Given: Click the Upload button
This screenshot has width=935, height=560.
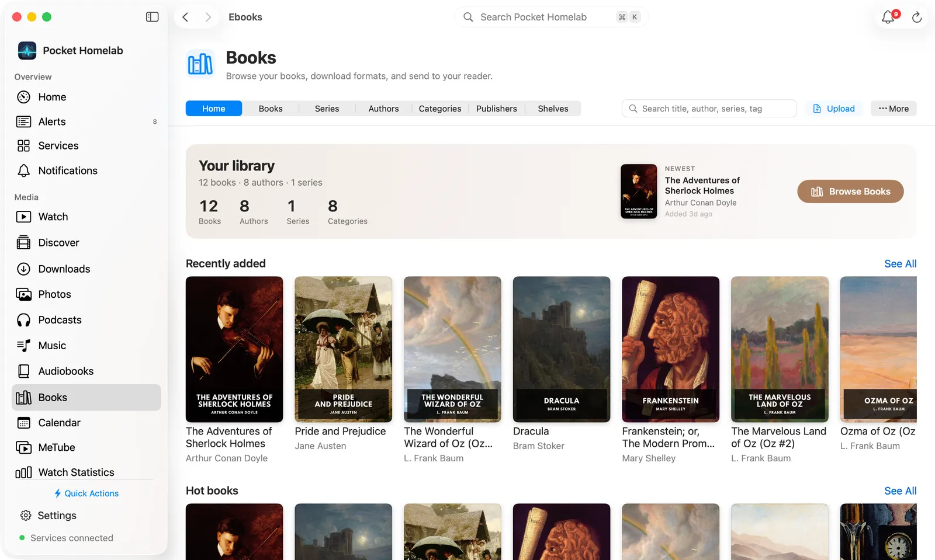Looking at the screenshot, I should [834, 109].
